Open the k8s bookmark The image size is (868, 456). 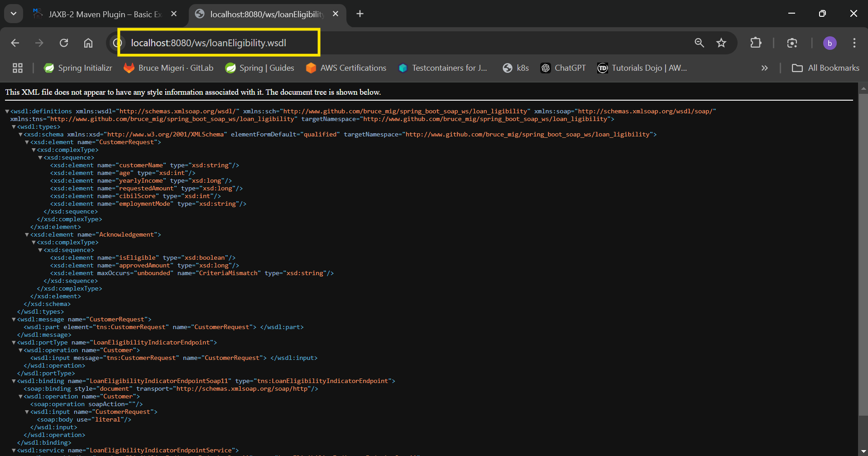[x=516, y=68]
